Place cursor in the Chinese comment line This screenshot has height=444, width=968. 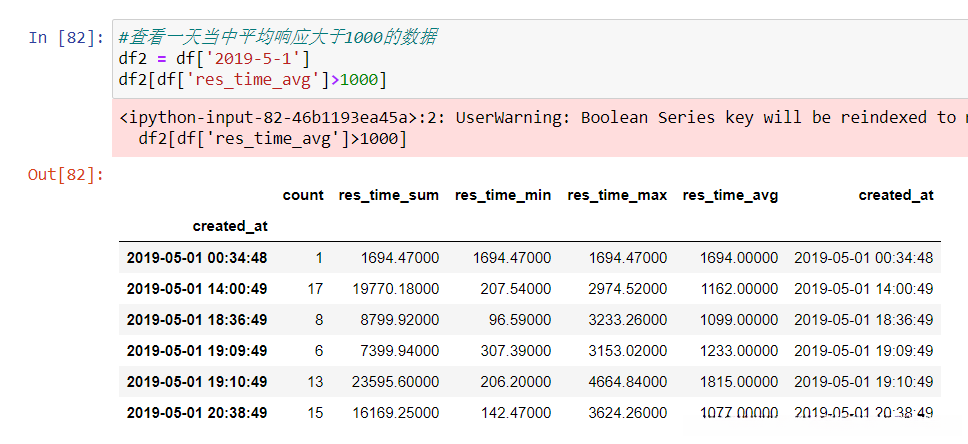click(277, 38)
